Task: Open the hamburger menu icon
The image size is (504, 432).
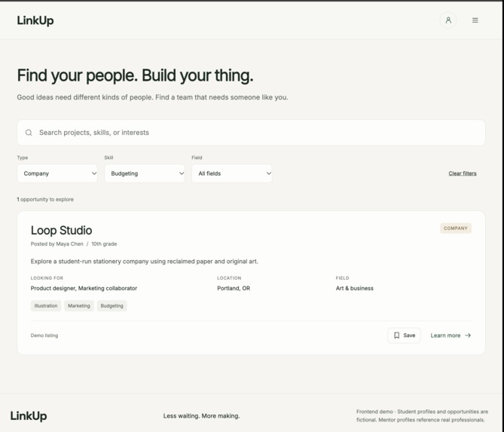Action: (475, 20)
